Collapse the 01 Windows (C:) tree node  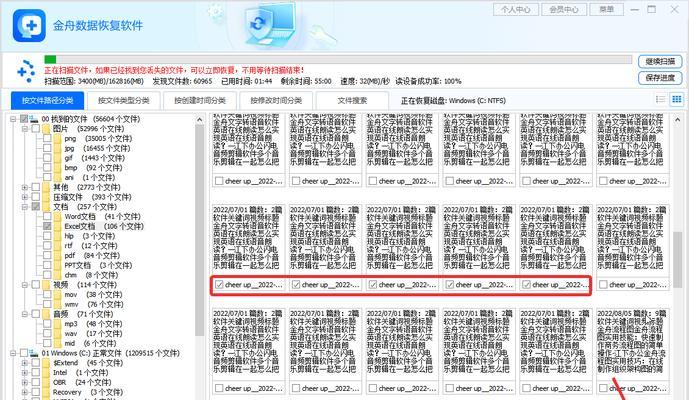13,353
